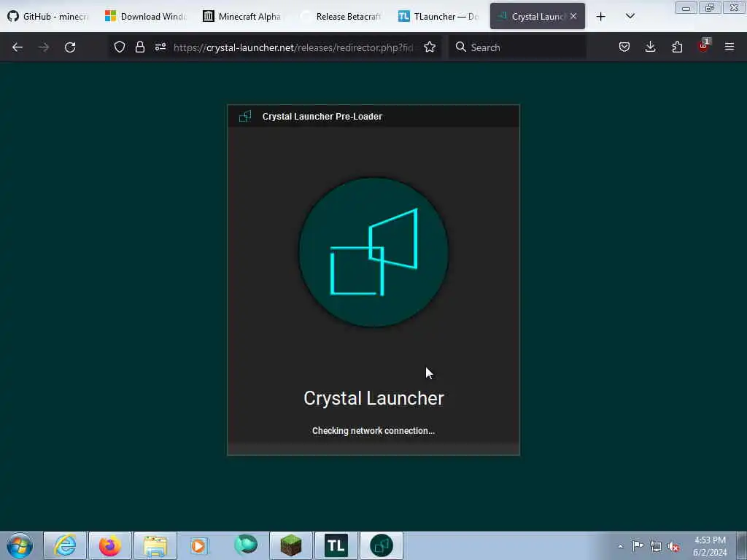
Task: Open the taskbar clock and date
Action: tap(710, 546)
